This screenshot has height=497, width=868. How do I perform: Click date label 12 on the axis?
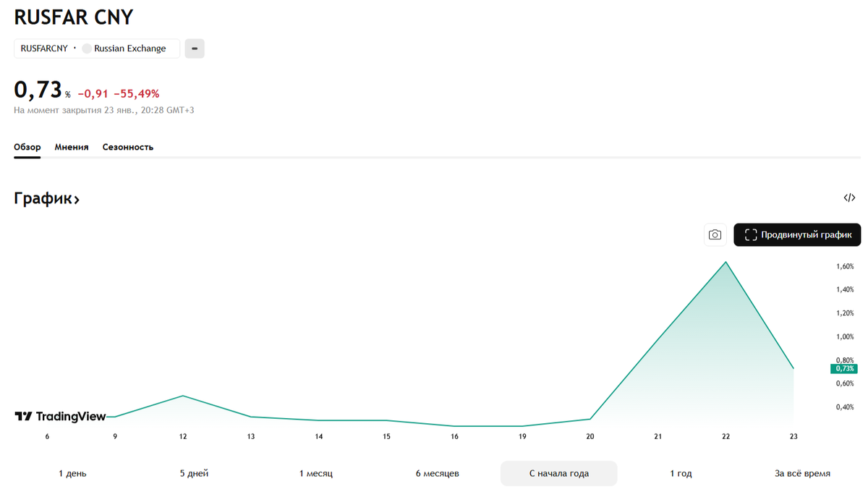click(x=183, y=436)
